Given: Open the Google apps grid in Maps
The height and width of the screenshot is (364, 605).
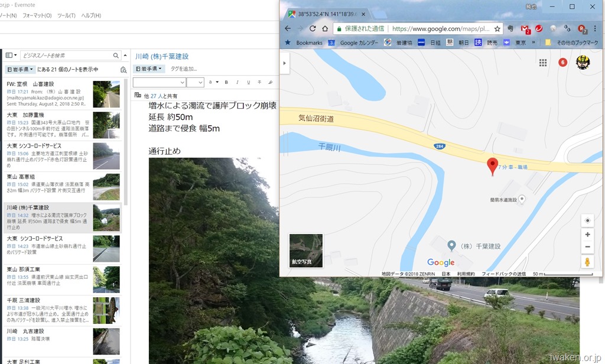Looking at the screenshot, I should click(543, 63).
